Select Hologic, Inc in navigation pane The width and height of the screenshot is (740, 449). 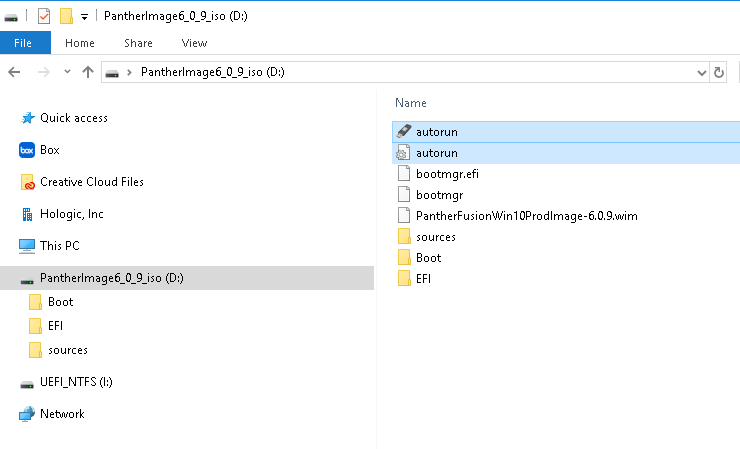click(x=71, y=214)
